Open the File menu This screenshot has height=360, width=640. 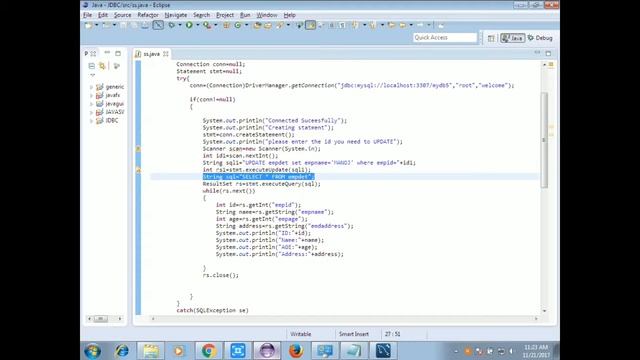[x=87, y=15]
